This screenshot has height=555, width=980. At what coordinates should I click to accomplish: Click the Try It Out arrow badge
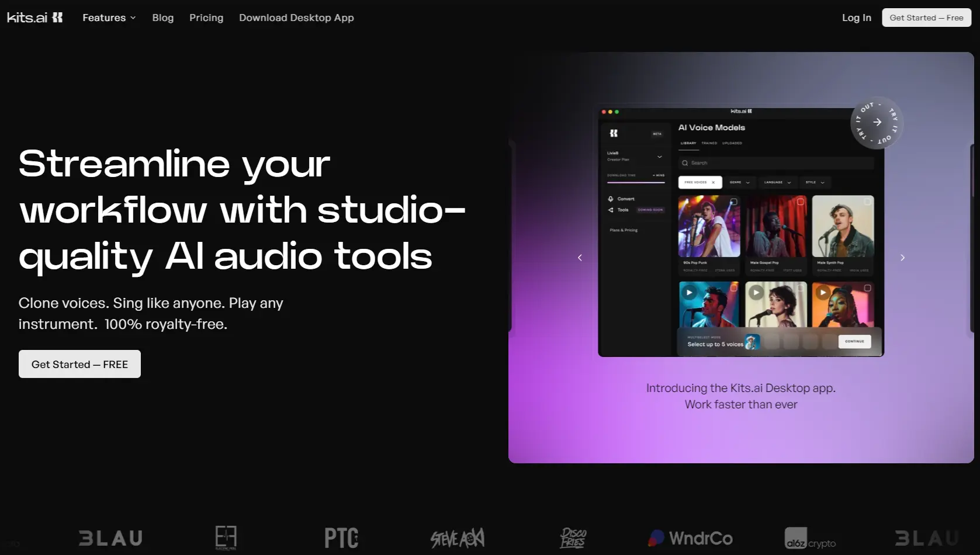click(x=877, y=123)
